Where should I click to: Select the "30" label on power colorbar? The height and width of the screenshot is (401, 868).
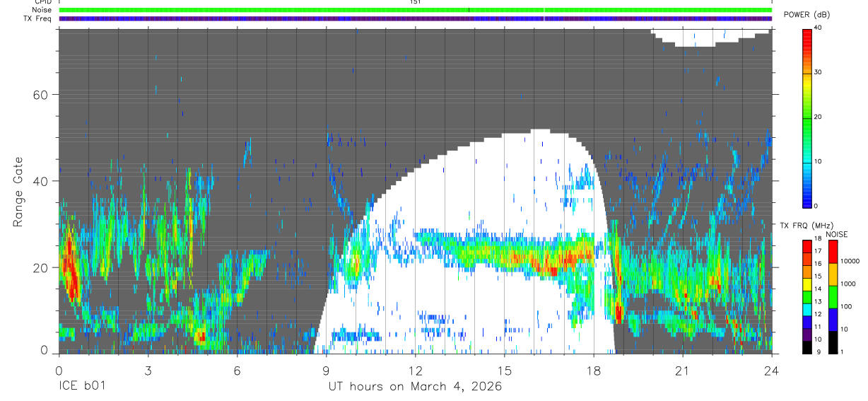[819, 72]
